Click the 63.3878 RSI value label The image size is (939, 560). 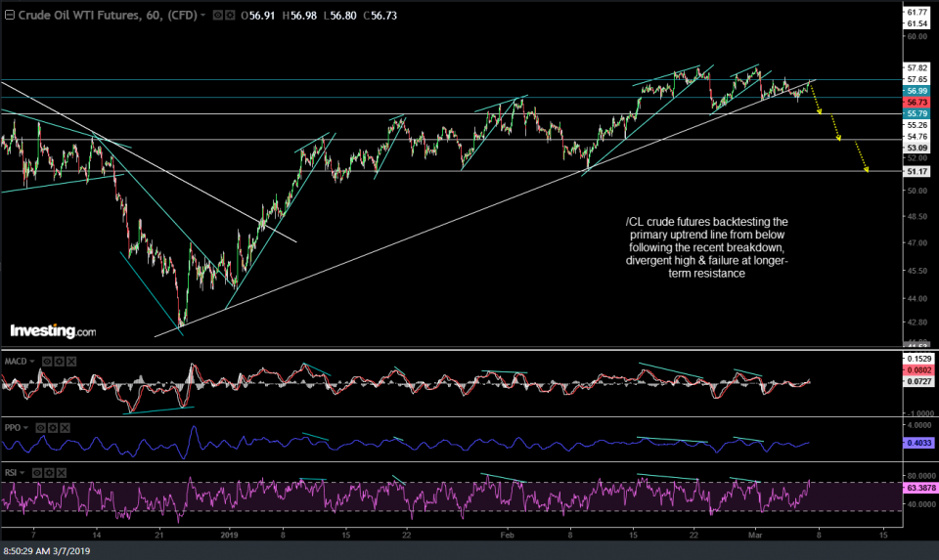coord(920,488)
